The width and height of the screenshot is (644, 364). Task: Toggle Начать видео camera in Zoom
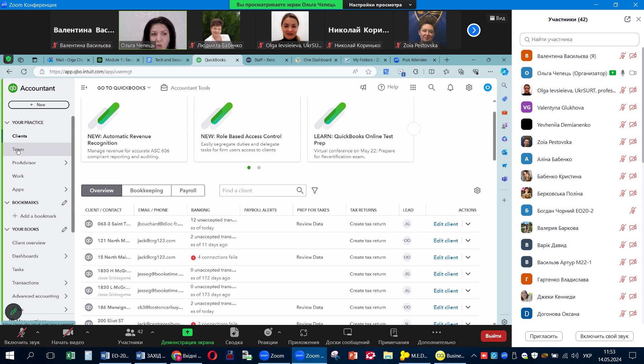(x=68, y=336)
